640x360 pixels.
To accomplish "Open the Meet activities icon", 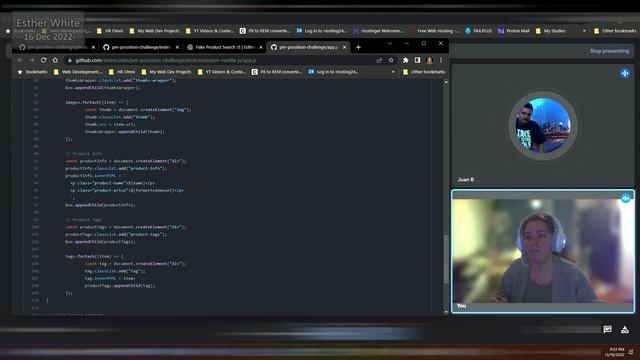I will coord(624,329).
